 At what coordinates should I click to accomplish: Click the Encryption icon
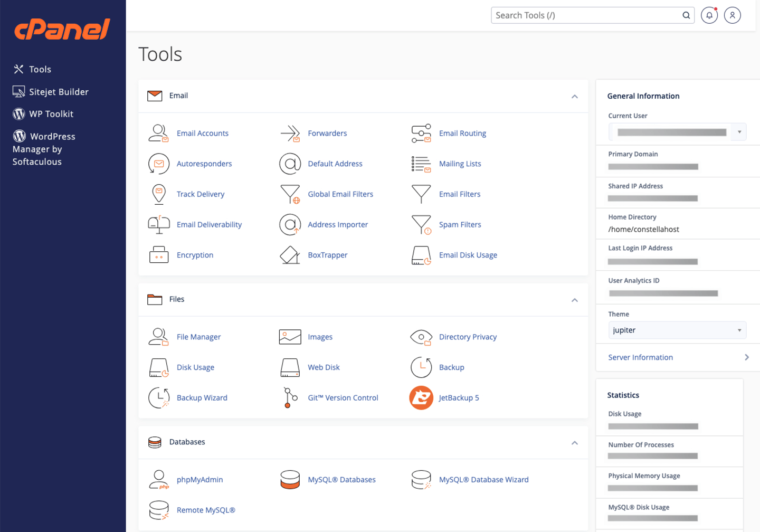click(159, 255)
